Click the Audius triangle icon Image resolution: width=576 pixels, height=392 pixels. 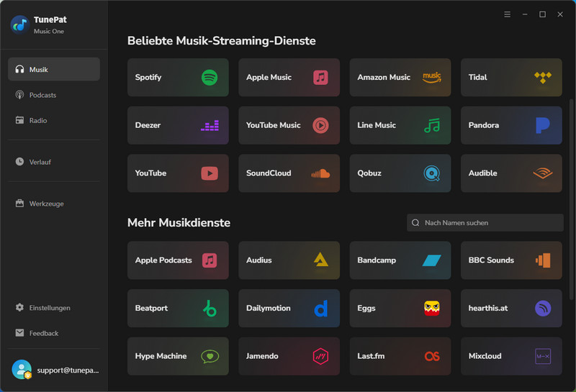point(320,260)
